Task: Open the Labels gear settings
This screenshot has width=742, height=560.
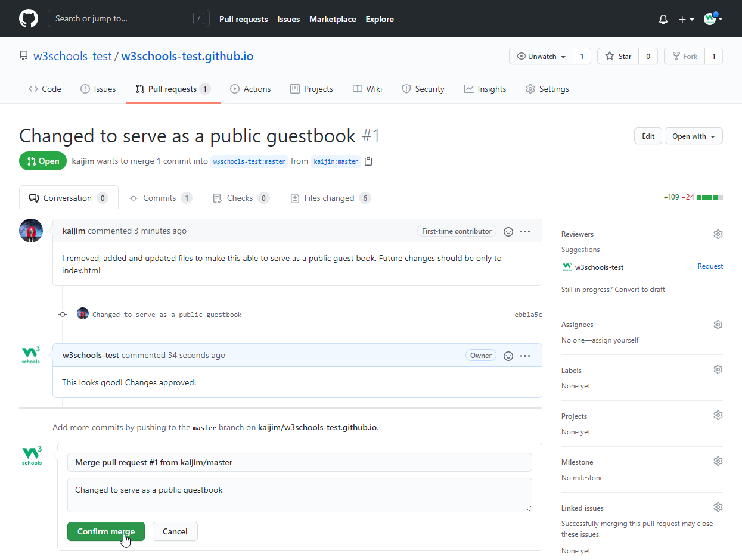Action: pos(718,369)
